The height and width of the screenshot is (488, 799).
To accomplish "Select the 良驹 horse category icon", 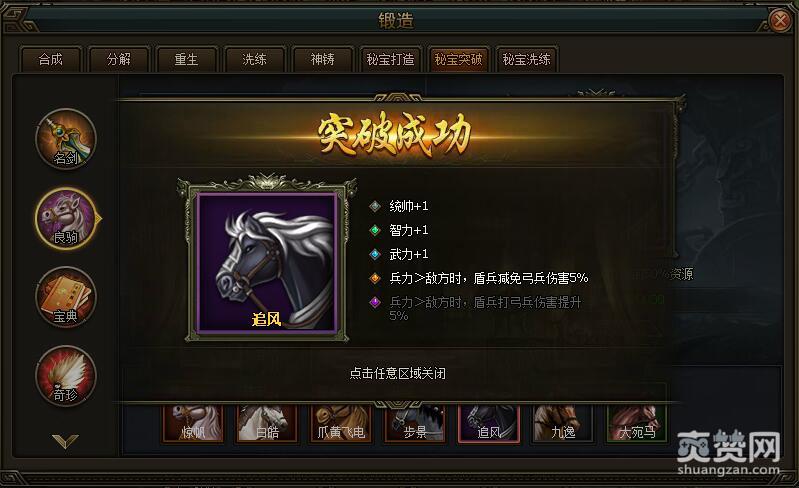I will (66, 218).
